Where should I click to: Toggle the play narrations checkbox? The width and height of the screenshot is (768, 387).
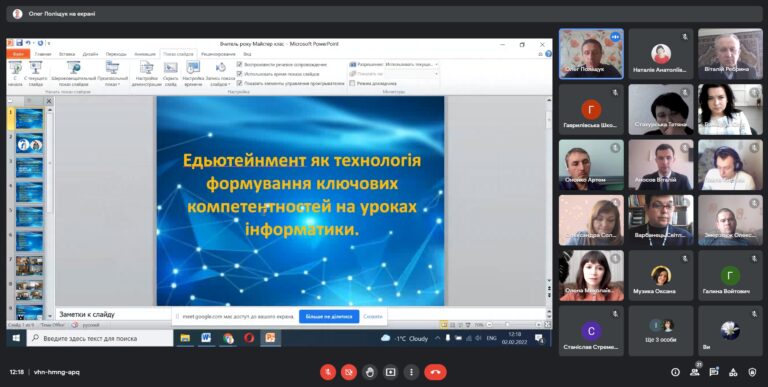click(240, 65)
